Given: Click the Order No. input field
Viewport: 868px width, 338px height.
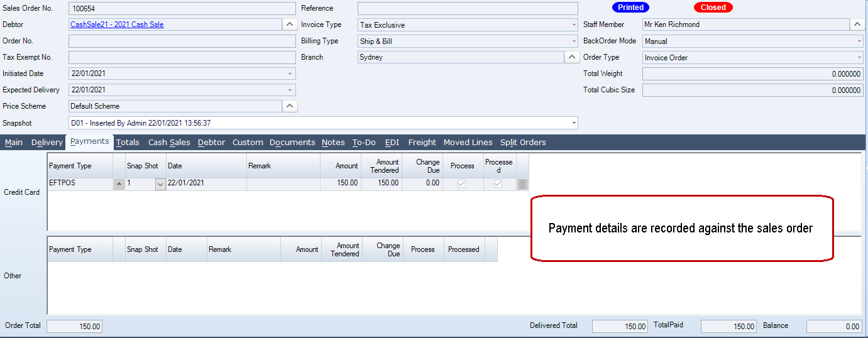Looking at the screenshot, I should click(182, 41).
